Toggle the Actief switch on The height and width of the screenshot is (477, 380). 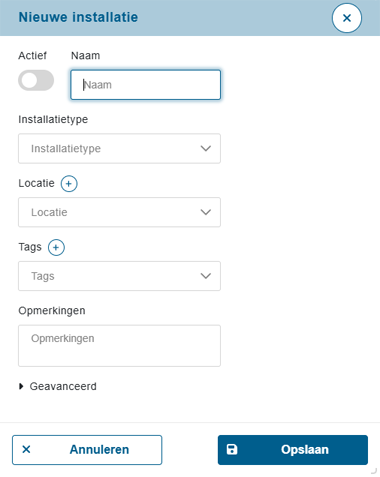(36, 80)
